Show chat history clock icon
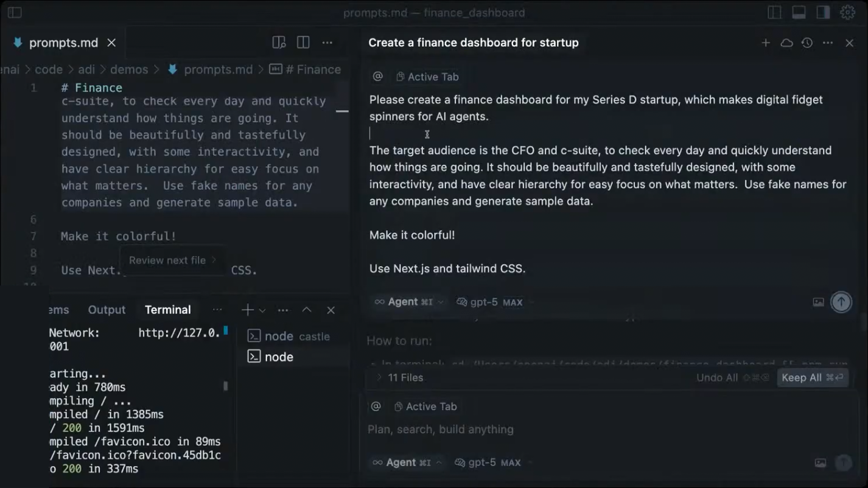Viewport: 868px width, 488px height. 807,43
